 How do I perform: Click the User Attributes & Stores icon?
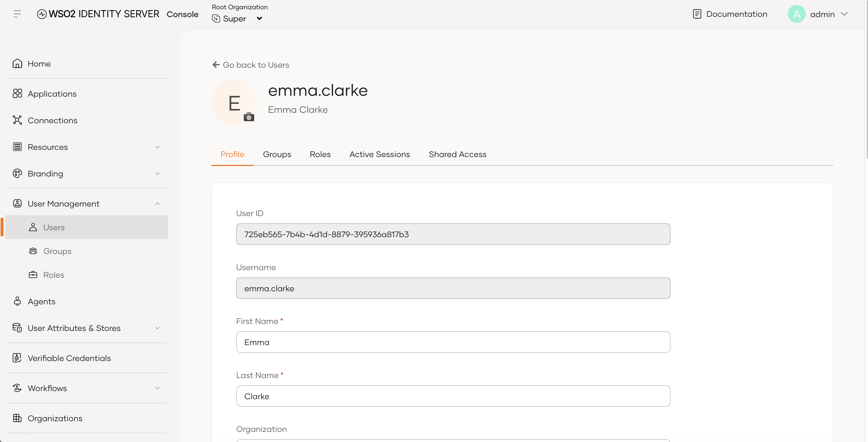coord(17,327)
